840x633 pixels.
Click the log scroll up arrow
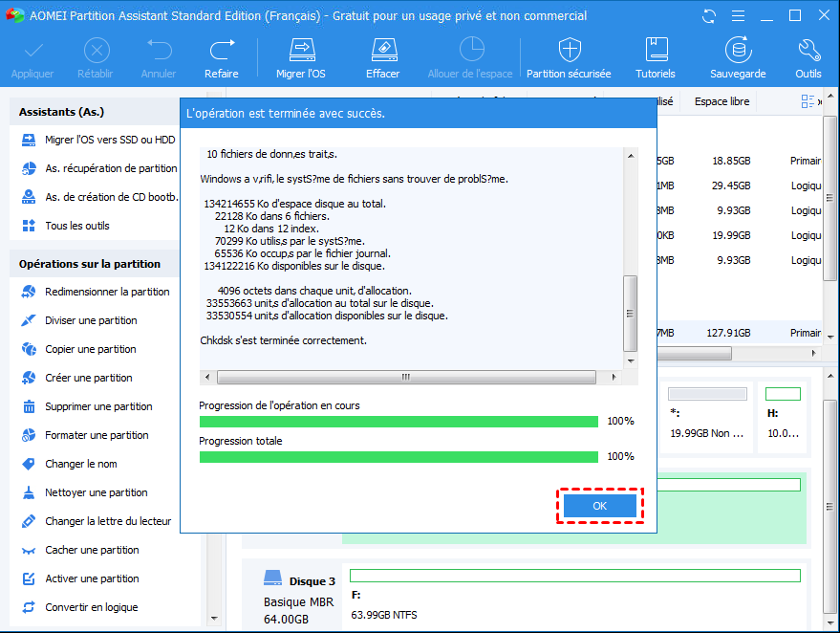tap(631, 156)
